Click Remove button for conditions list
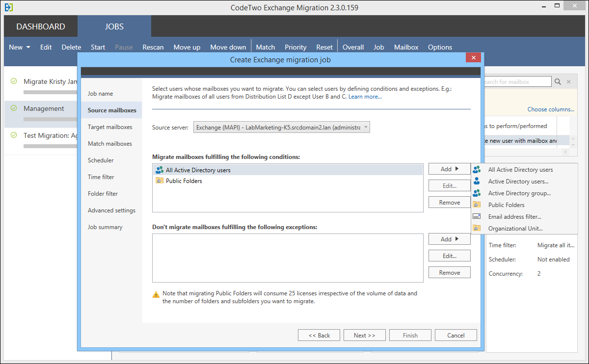The height and width of the screenshot is (364, 589). 450,202
